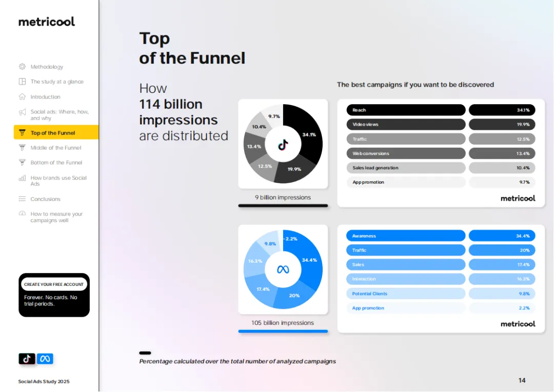Select the Interaction campaign row
554x392 pixels.
coord(406,279)
